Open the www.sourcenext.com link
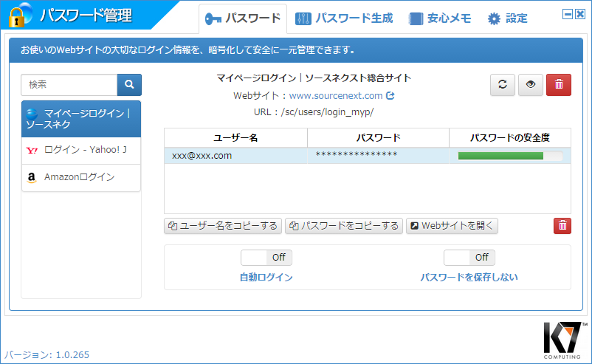592x364 pixels. [x=336, y=95]
